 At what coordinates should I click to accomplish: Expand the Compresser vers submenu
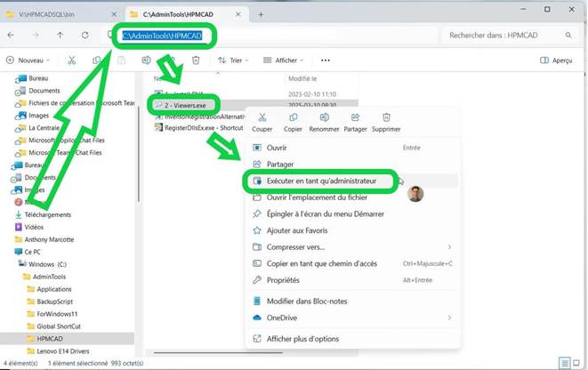pos(449,247)
